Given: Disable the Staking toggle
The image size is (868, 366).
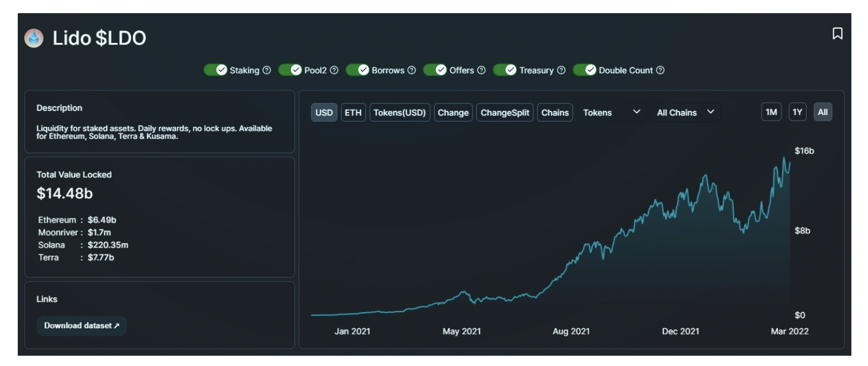Looking at the screenshot, I should (x=216, y=70).
